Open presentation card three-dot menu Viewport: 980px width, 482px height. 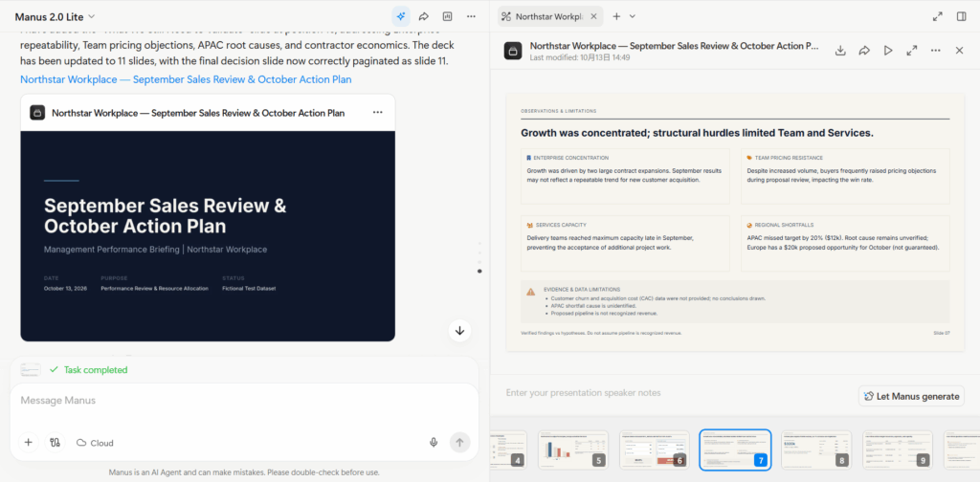pyautogui.click(x=377, y=113)
